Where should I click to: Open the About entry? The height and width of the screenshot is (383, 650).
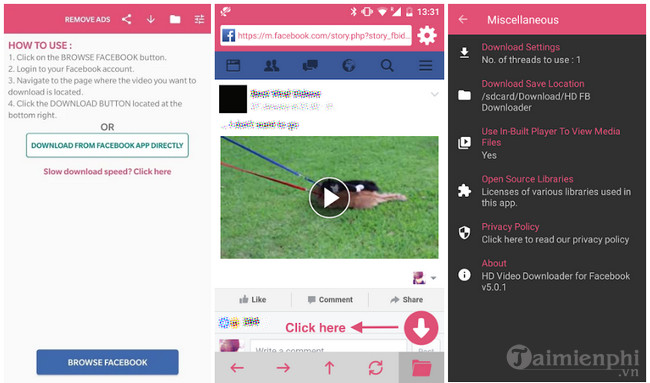point(547,275)
